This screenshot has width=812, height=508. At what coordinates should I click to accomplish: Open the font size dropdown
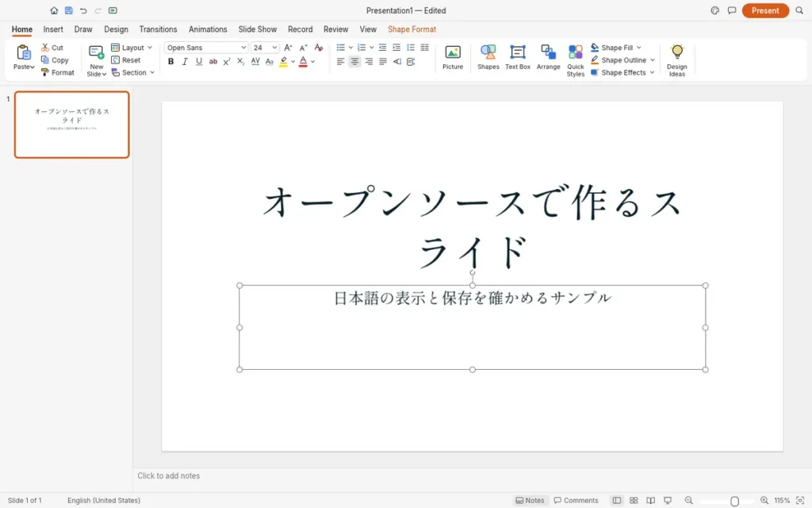pyautogui.click(x=274, y=48)
